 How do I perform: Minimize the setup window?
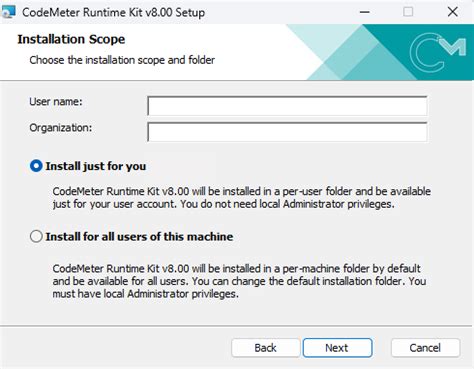(365, 12)
